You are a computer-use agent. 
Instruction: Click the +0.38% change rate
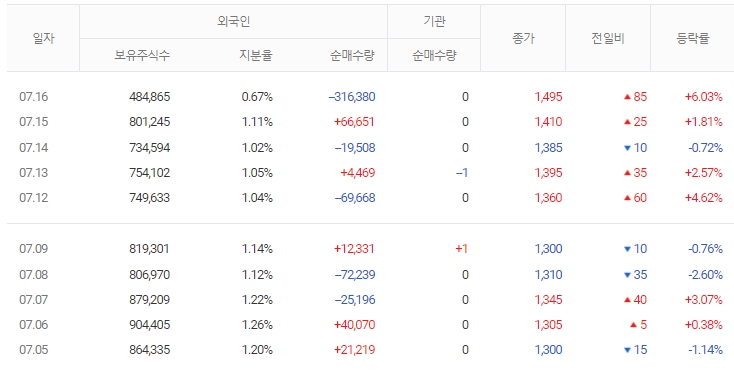[x=704, y=325]
